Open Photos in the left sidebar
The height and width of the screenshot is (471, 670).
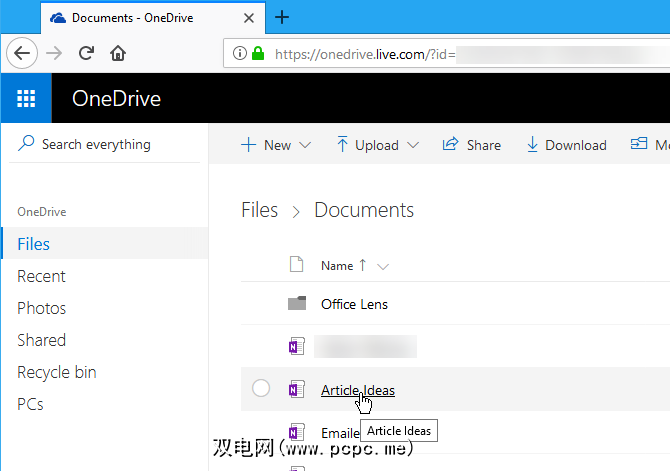pos(41,308)
